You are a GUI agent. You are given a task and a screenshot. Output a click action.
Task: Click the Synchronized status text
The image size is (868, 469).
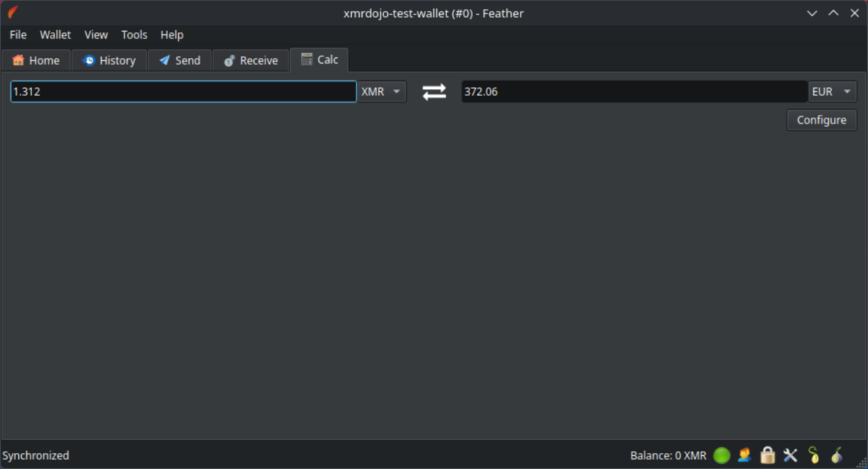click(x=36, y=455)
